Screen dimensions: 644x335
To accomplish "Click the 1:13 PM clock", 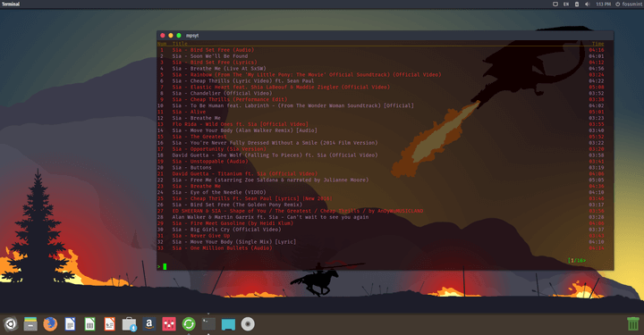I will pyautogui.click(x=603, y=4).
